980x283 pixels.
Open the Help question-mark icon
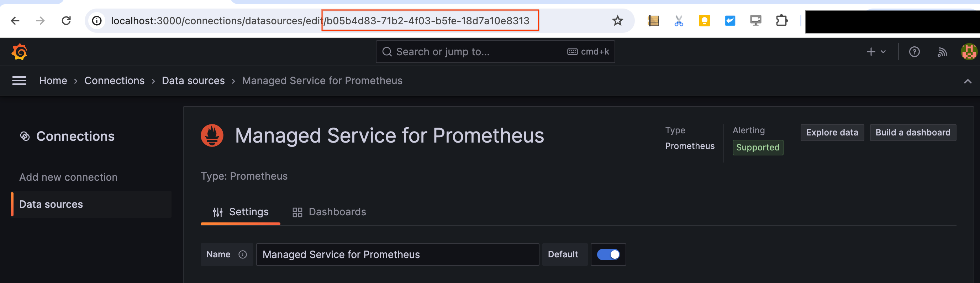point(915,51)
